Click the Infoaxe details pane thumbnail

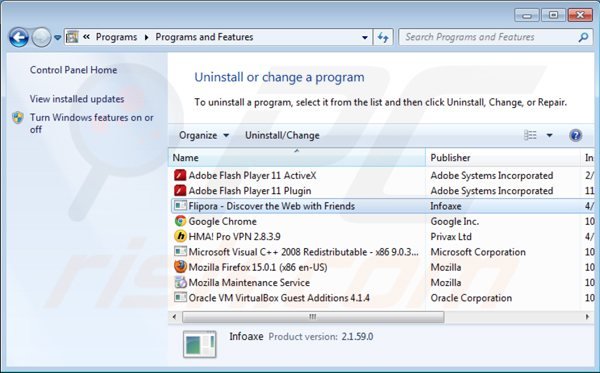[200, 344]
